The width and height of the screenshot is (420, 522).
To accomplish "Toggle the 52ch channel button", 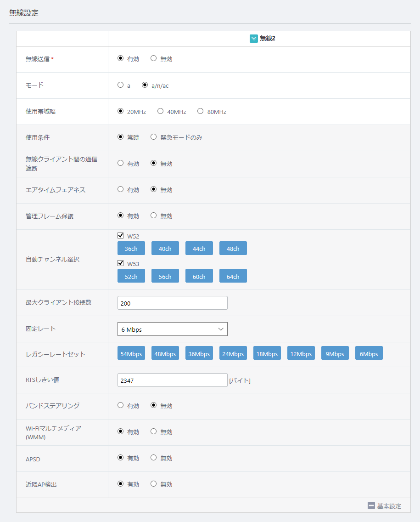I will [x=131, y=276].
